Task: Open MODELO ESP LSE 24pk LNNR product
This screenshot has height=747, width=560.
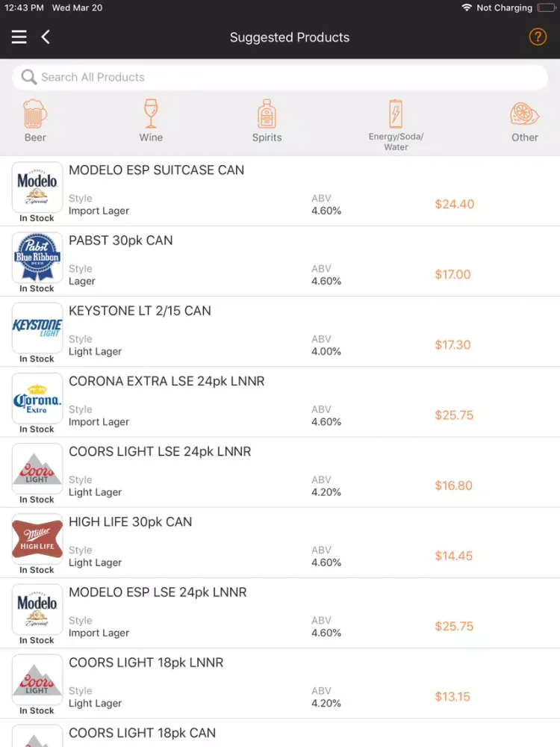Action: (x=158, y=592)
